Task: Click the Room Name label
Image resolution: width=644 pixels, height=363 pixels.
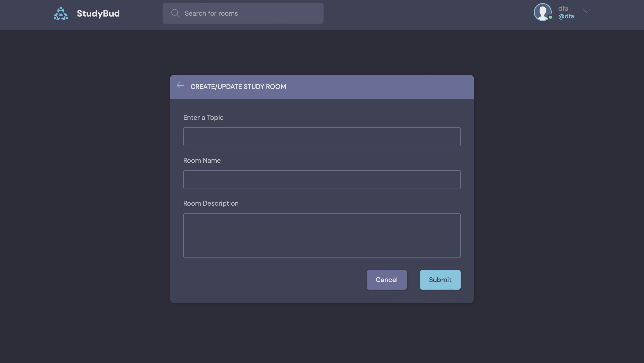Action: click(202, 160)
